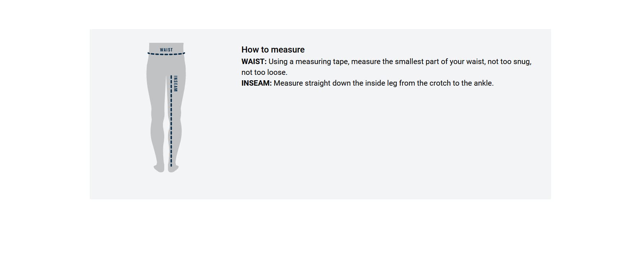Click the vertical INSEAM label on the diagram

[x=176, y=83]
